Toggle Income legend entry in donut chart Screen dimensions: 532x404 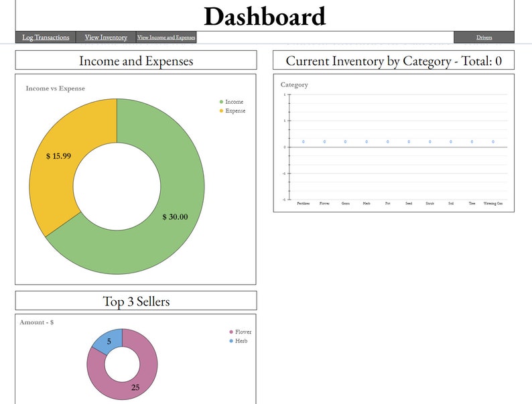pyautogui.click(x=231, y=102)
